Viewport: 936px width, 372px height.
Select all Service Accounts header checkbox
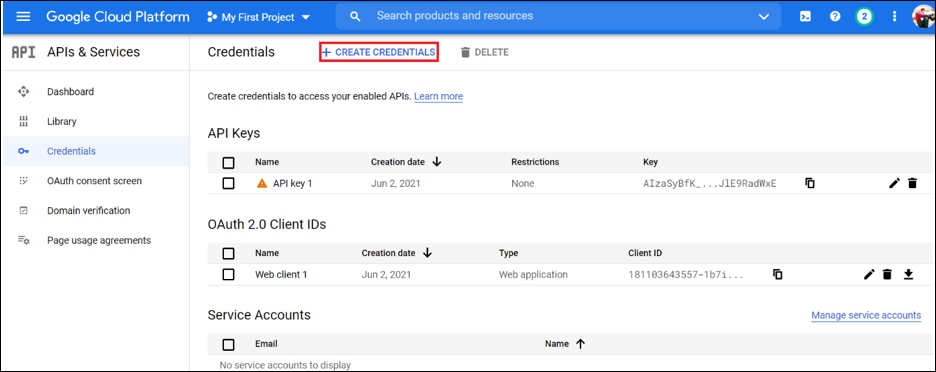pyautogui.click(x=228, y=344)
